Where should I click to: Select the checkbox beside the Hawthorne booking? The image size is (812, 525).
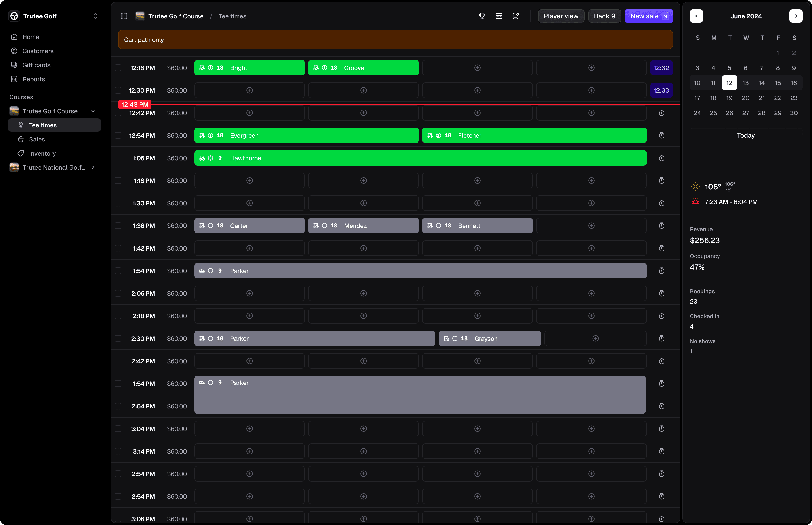(x=118, y=158)
